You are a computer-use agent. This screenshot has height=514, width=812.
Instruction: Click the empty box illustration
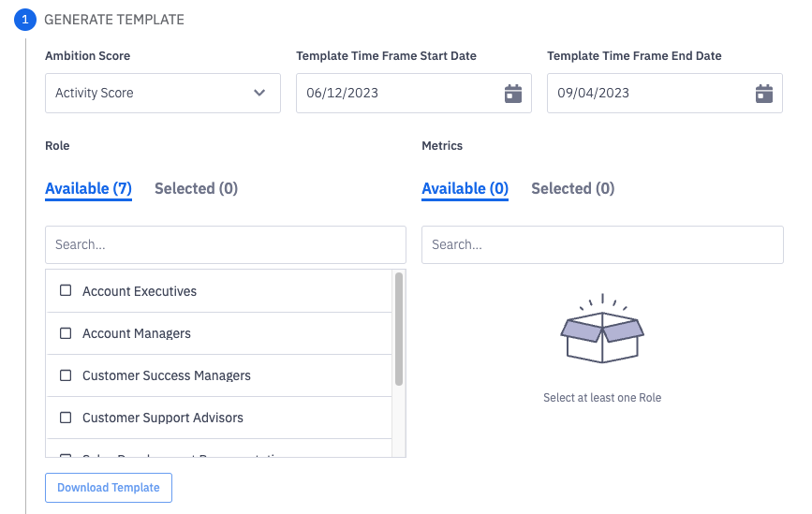pyautogui.click(x=602, y=330)
